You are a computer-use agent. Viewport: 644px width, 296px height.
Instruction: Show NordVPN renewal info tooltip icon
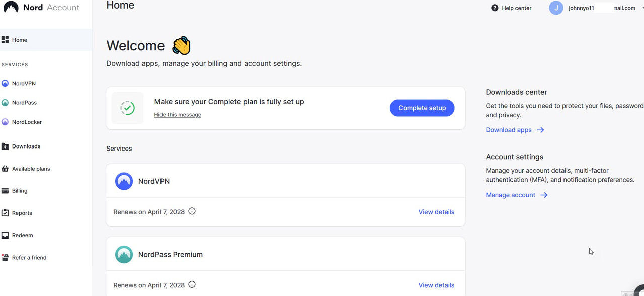192,211
